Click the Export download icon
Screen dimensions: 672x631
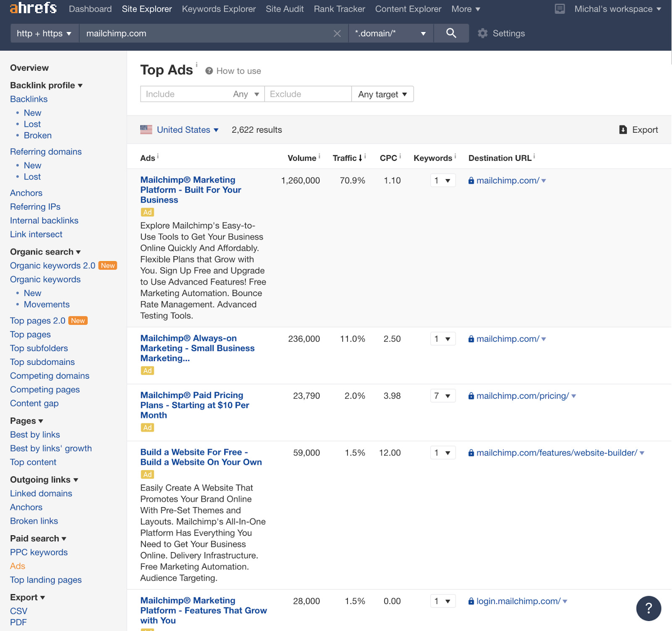click(x=623, y=130)
